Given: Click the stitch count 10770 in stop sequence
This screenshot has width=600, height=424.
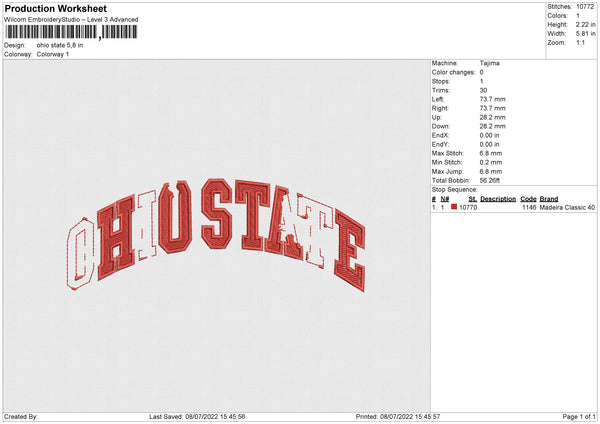Looking at the screenshot, I should coord(468,207).
